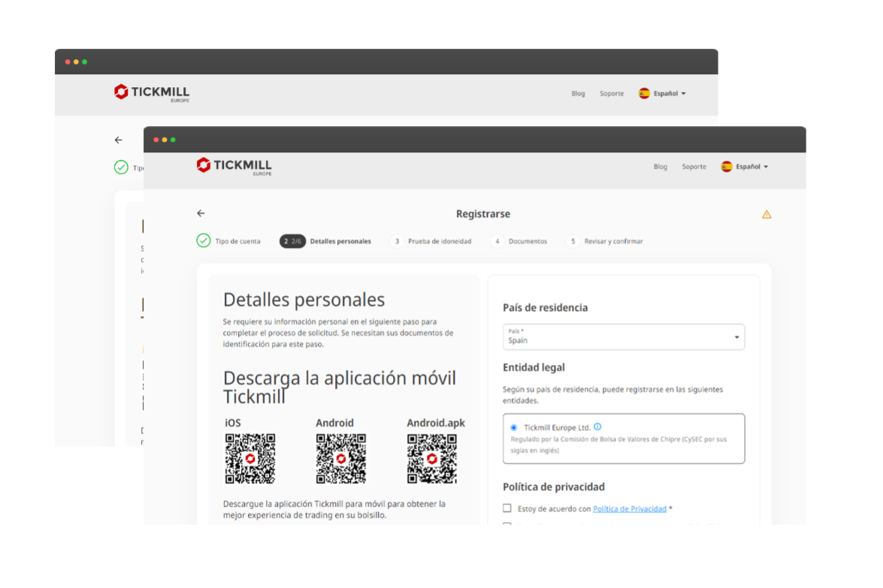Select the Tickmill Europe Ltd. radio button
Image resolution: width=883 pixels, height=588 pixels.
click(x=513, y=427)
